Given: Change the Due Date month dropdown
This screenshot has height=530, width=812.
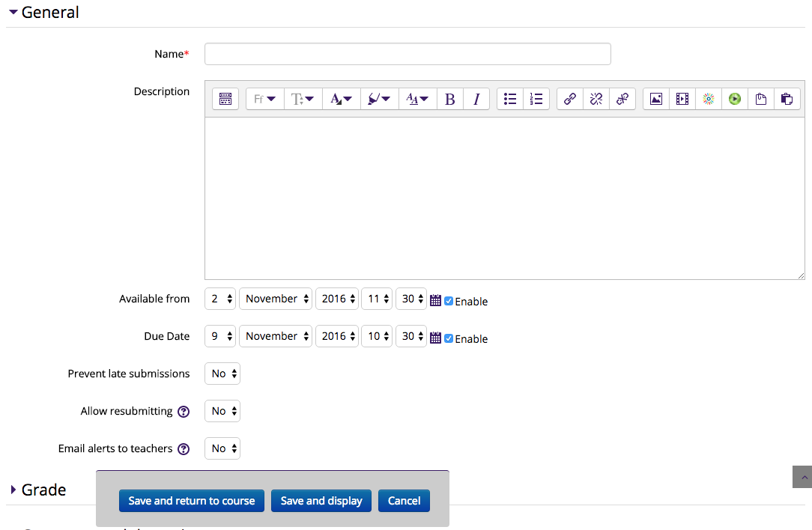Looking at the screenshot, I should [x=276, y=336].
